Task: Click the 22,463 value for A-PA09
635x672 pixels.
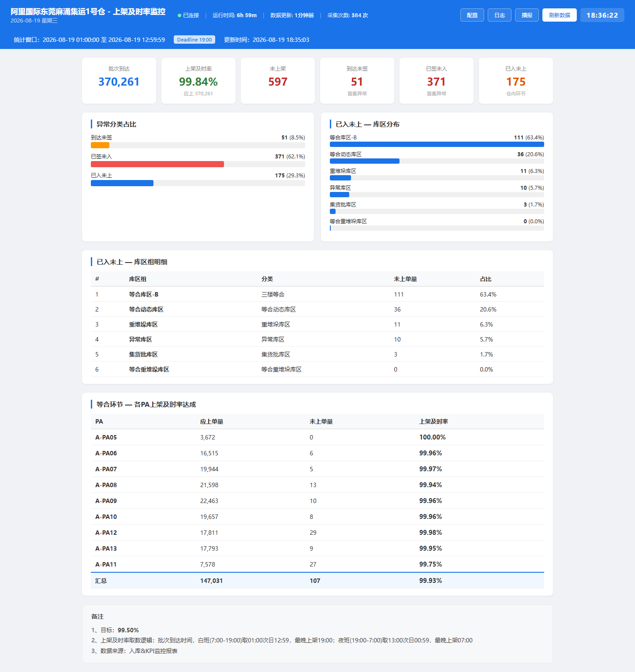Action: [209, 501]
